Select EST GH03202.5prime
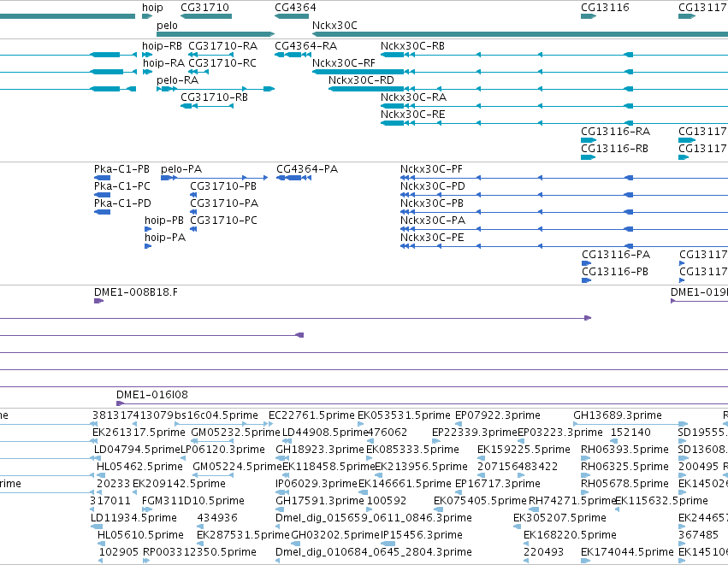The image size is (728, 565). click(335, 535)
